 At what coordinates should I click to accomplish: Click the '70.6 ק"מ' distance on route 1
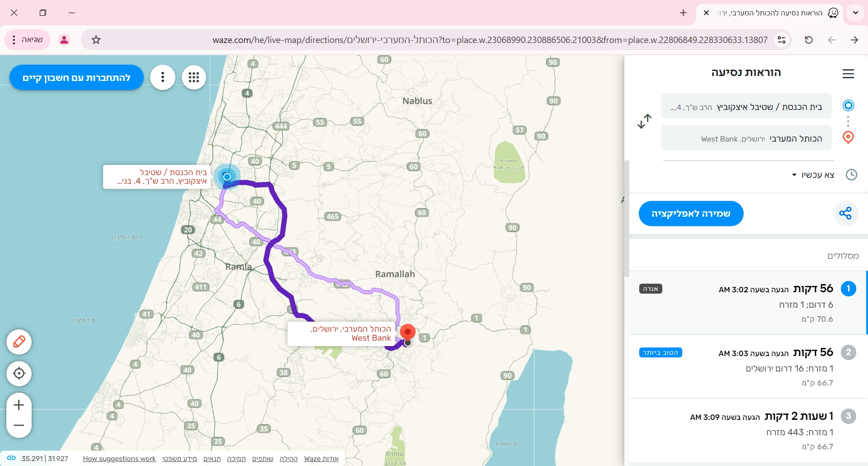tap(817, 319)
